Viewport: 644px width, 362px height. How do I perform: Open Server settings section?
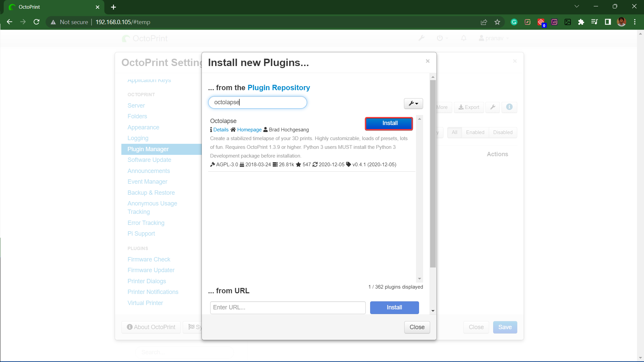pyautogui.click(x=136, y=106)
